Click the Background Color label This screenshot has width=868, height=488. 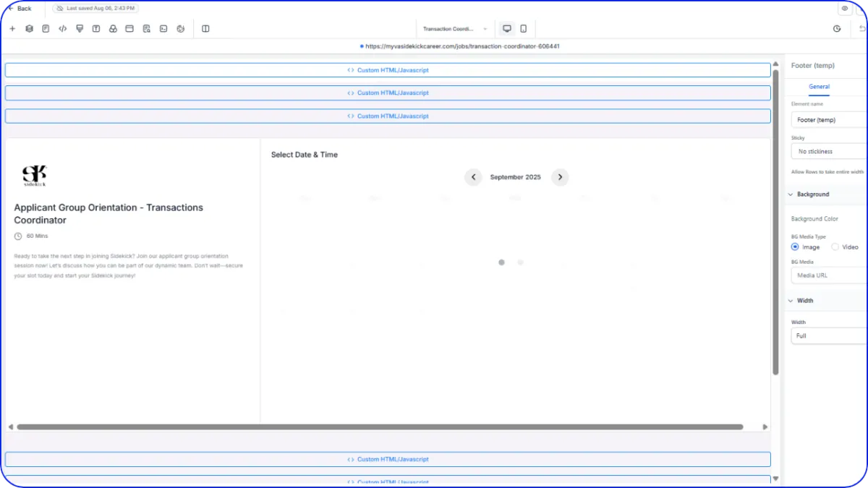[x=814, y=219]
